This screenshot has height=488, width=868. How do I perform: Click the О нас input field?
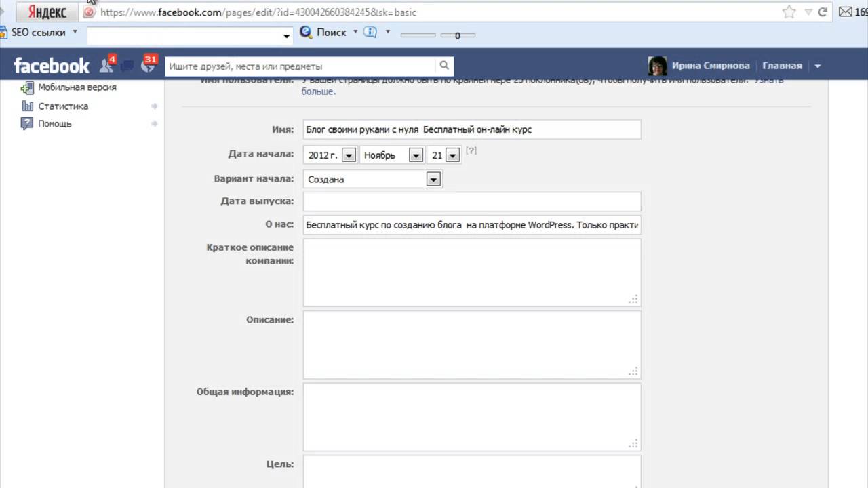(x=472, y=225)
